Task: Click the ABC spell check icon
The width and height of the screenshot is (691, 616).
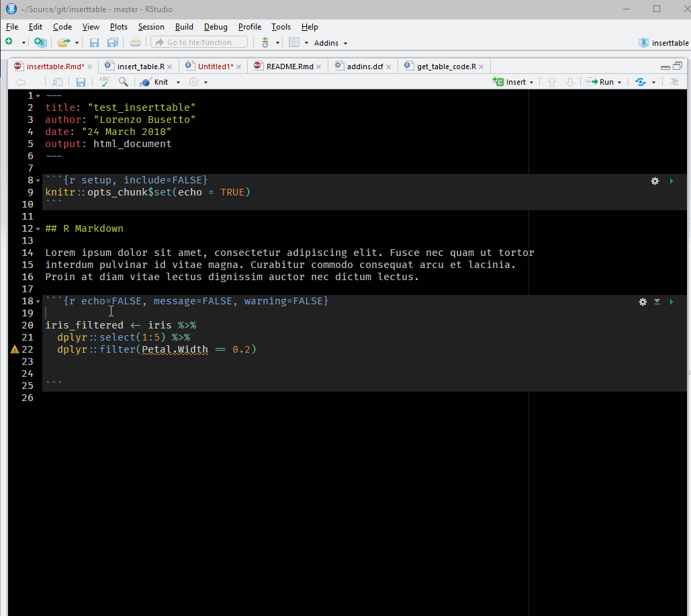Action: pos(105,81)
